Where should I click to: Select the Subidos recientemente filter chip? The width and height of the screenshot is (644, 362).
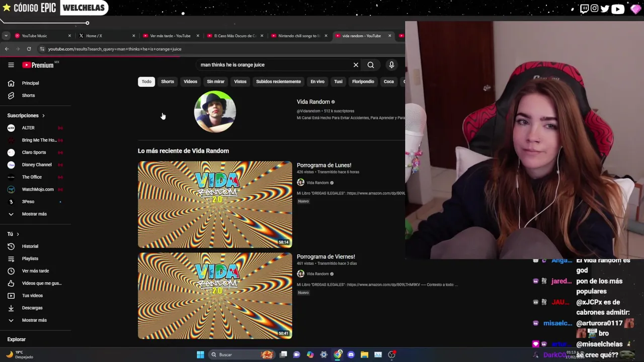pos(278,81)
